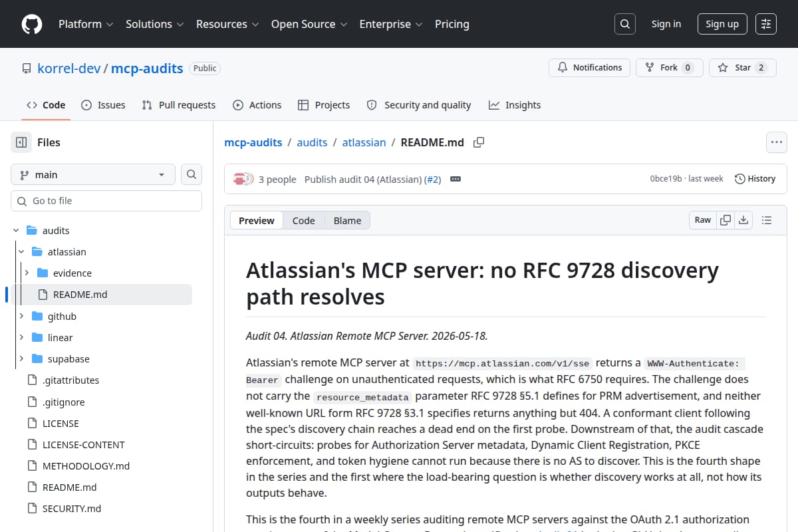This screenshot has width=798, height=532.
Task: Collapse the audits folder
Action: pyautogui.click(x=16, y=231)
